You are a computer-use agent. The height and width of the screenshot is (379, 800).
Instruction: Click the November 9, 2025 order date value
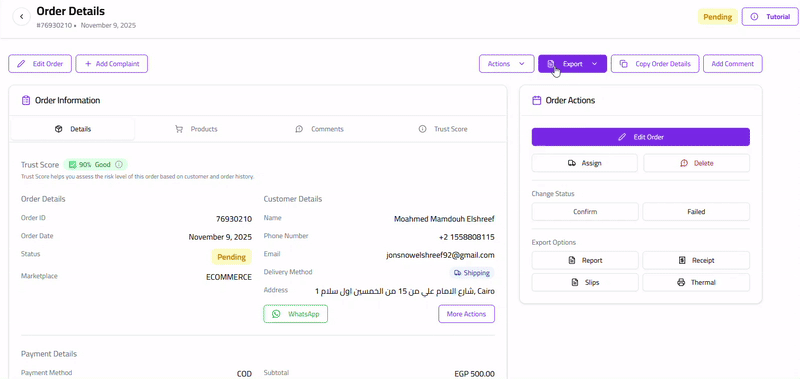[220, 237]
